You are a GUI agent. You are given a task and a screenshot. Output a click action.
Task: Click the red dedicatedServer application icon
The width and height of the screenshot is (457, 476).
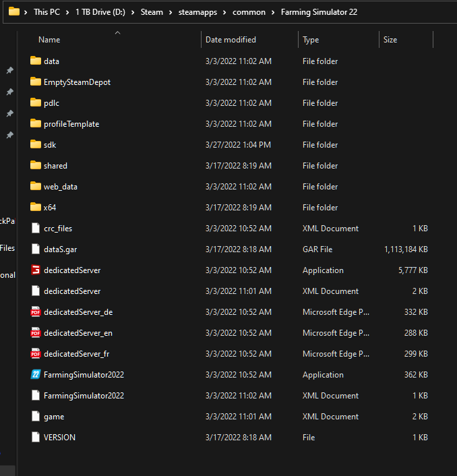tap(36, 270)
